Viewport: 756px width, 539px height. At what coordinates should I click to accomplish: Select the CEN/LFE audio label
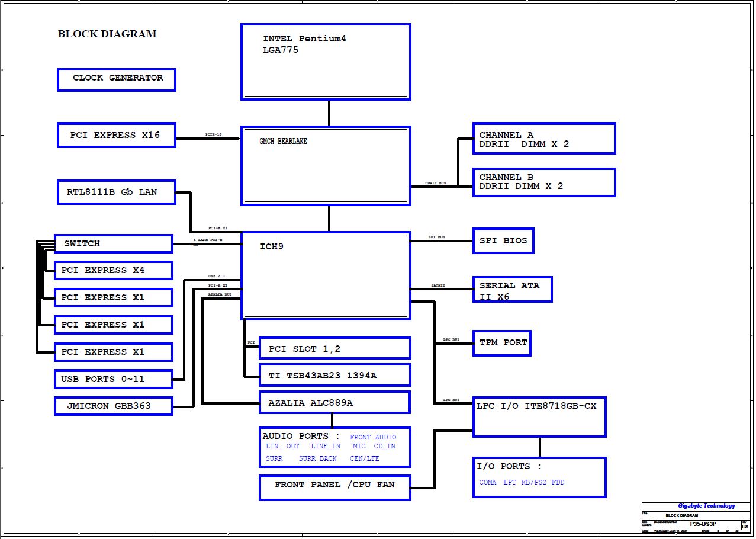(365, 458)
